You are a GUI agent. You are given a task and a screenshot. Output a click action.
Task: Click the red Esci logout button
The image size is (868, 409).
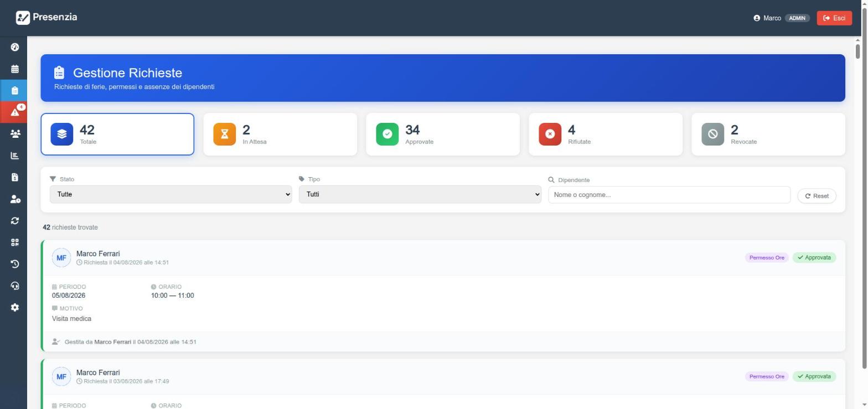click(x=834, y=18)
